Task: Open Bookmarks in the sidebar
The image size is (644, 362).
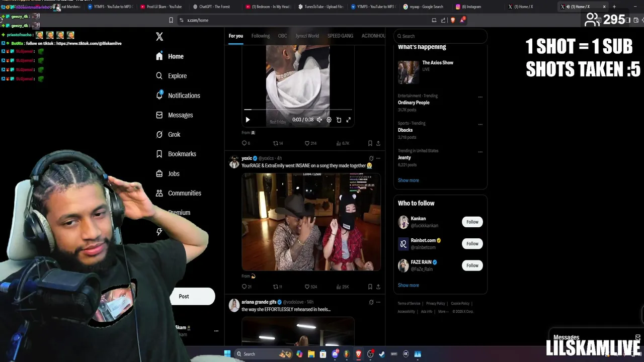Action: [x=176, y=154]
